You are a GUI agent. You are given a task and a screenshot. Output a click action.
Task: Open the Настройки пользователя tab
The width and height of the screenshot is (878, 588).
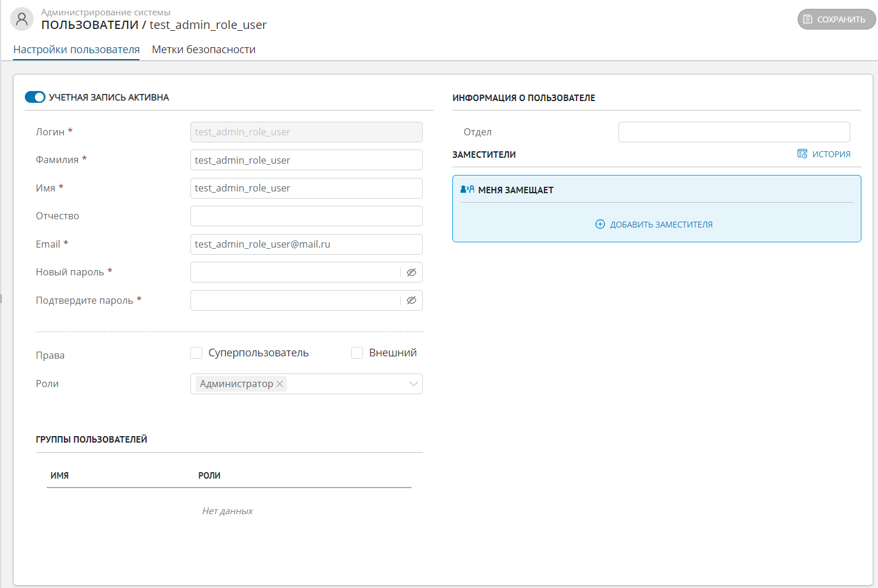coord(76,50)
